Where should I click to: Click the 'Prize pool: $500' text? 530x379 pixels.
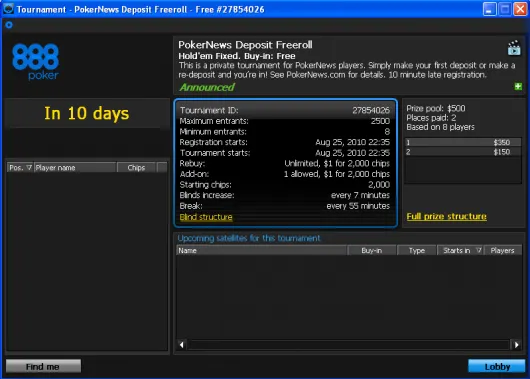pyautogui.click(x=436, y=109)
